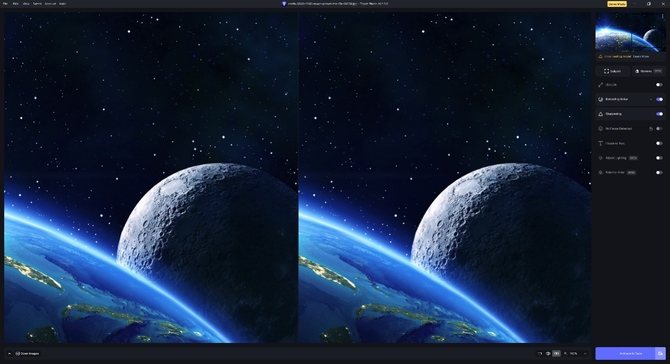The image size is (670, 364).
Task: Click the Learn More link
Action: 641,56
